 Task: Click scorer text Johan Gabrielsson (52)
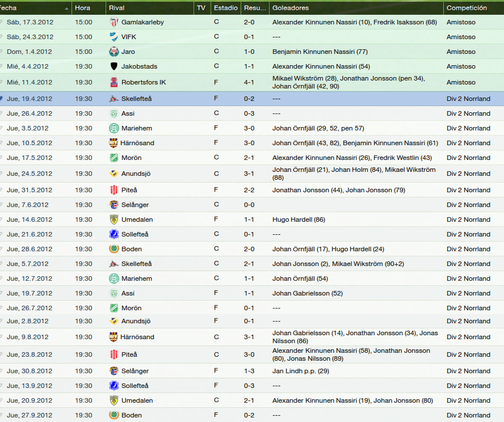click(x=307, y=293)
